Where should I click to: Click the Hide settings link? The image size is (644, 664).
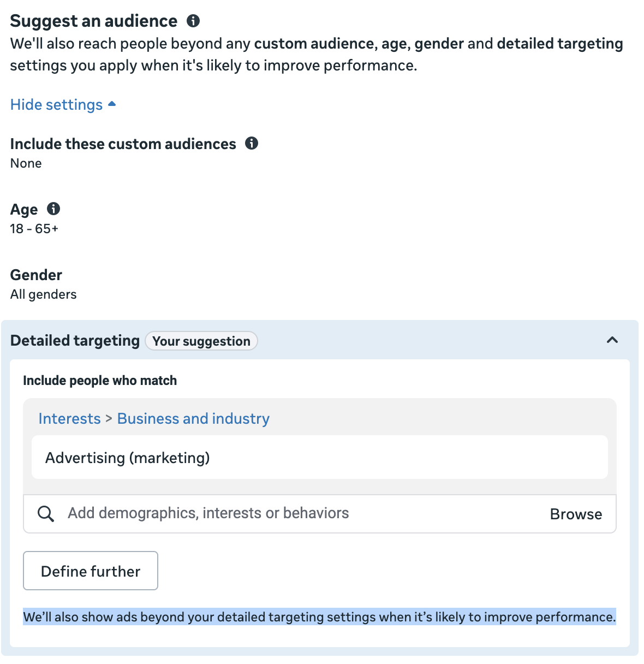click(x=57, y=105)
